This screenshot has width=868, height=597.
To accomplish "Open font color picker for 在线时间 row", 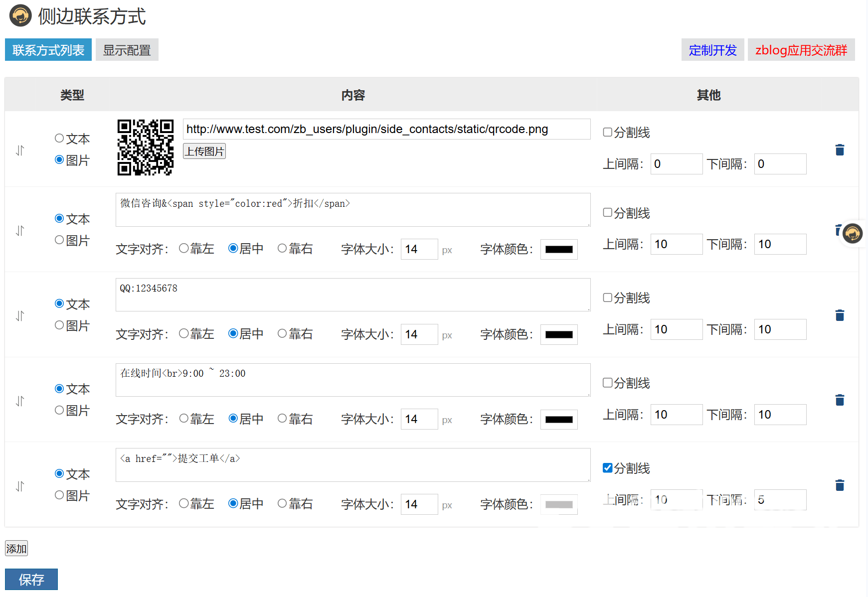I will click(559, 420).
